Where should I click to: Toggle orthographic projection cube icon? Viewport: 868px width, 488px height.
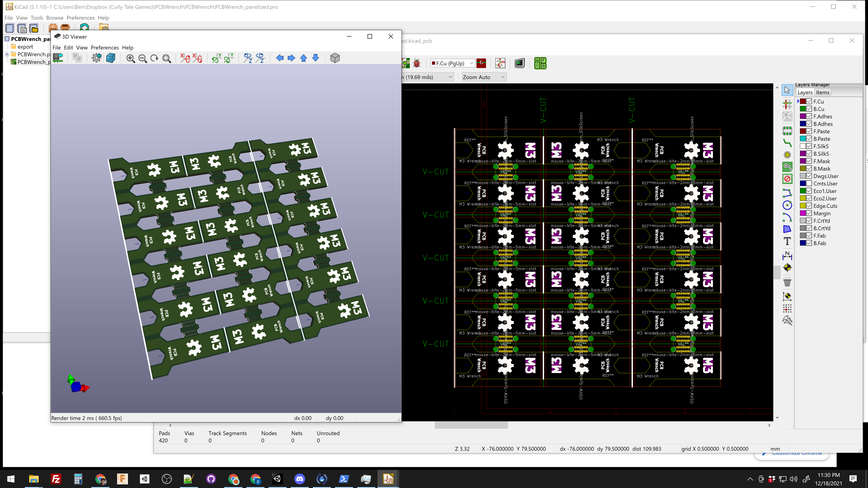point(335,58)
